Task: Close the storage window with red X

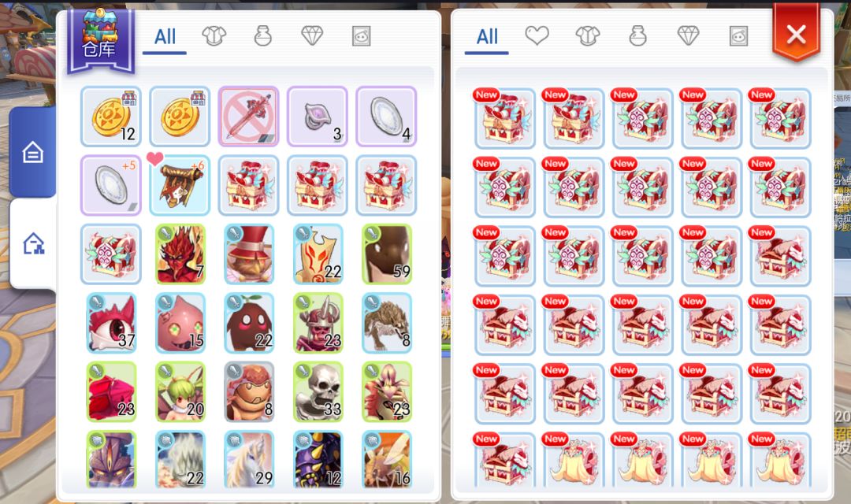Action: 796,34
